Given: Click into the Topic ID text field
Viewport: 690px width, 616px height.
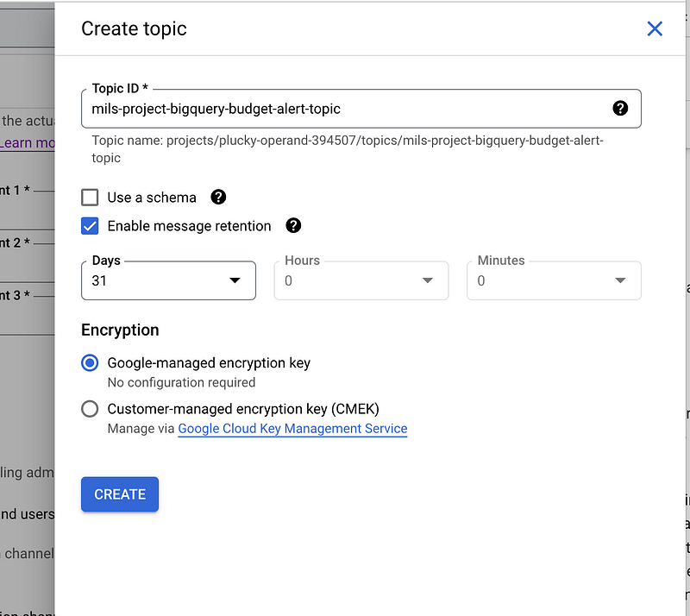Looking at the screenshot, I should tap(345, 109).
